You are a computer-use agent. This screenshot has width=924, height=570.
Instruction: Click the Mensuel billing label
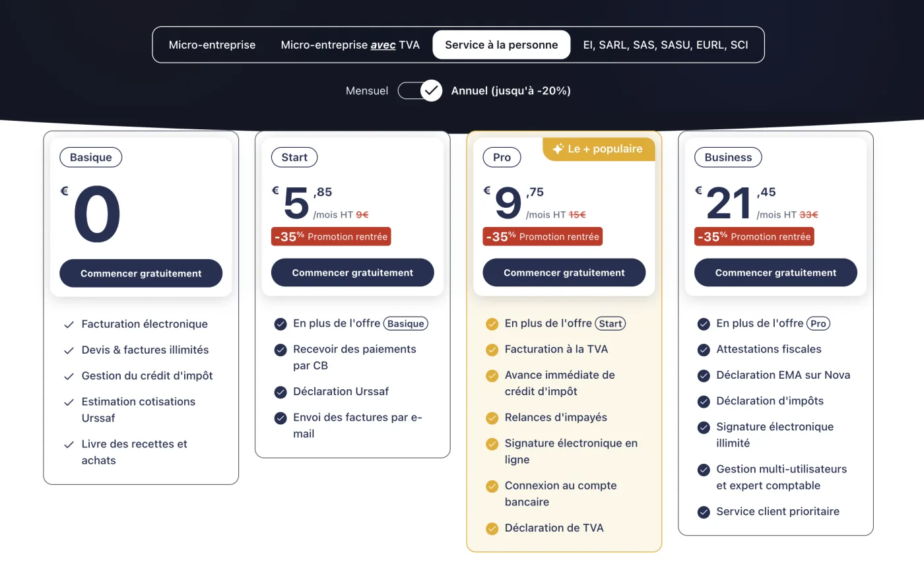(367, 91)
